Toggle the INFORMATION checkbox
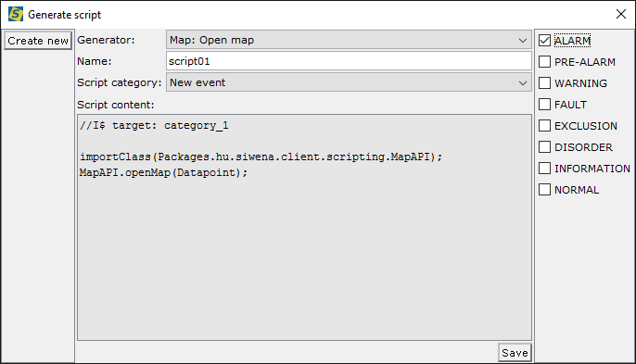 click(544, 169)
